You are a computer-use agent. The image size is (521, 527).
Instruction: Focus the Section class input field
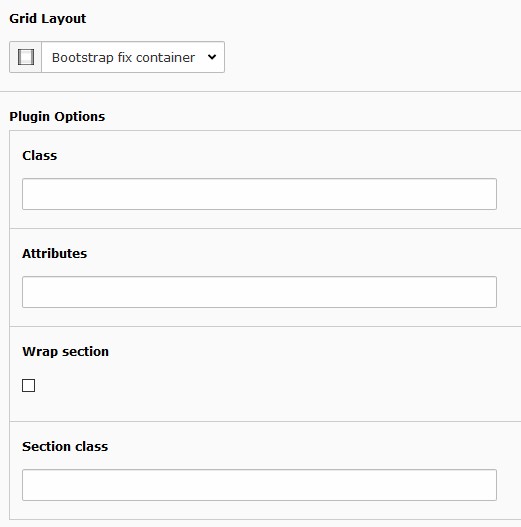[x=259, y=485]
